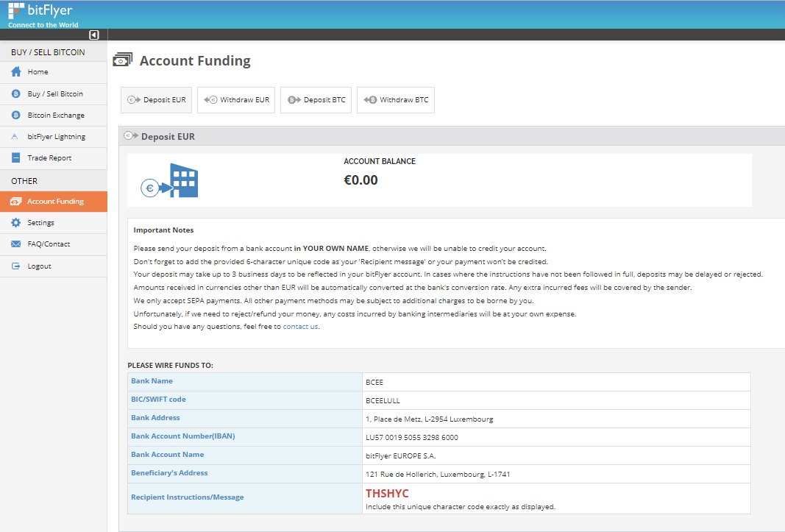Click the FAQ/Contact envelope icon
The height and width of the screenshot is (532, 785).
click(x=16, y=244)
